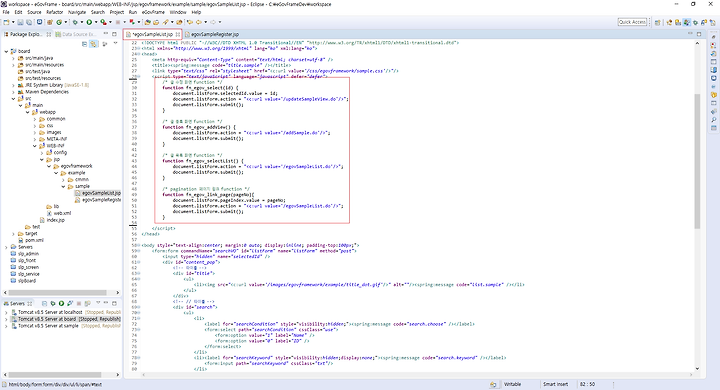Open the File menu
This screenshot has height=390, width=720.
[6, 12]
